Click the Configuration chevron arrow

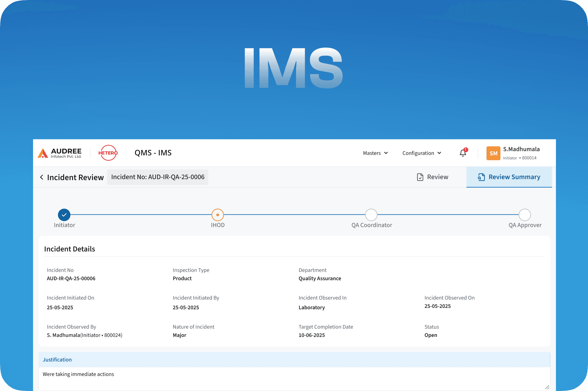pyautogui.click(x=439, y=153)
